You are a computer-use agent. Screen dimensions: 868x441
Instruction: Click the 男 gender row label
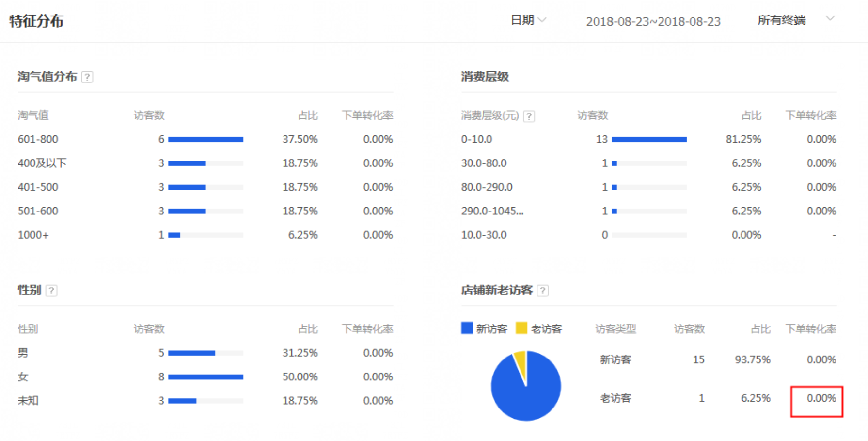tap(23, 353)
